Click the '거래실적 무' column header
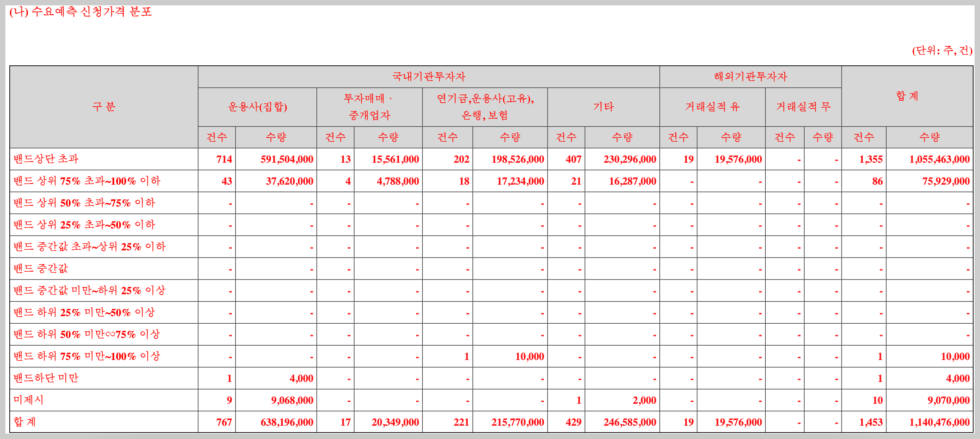This screenshot has height=439, width=980. coord(803,107)
